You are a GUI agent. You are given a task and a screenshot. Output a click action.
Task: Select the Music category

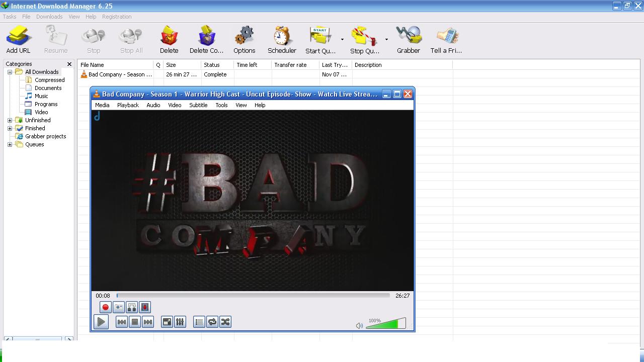coord(41,96)
